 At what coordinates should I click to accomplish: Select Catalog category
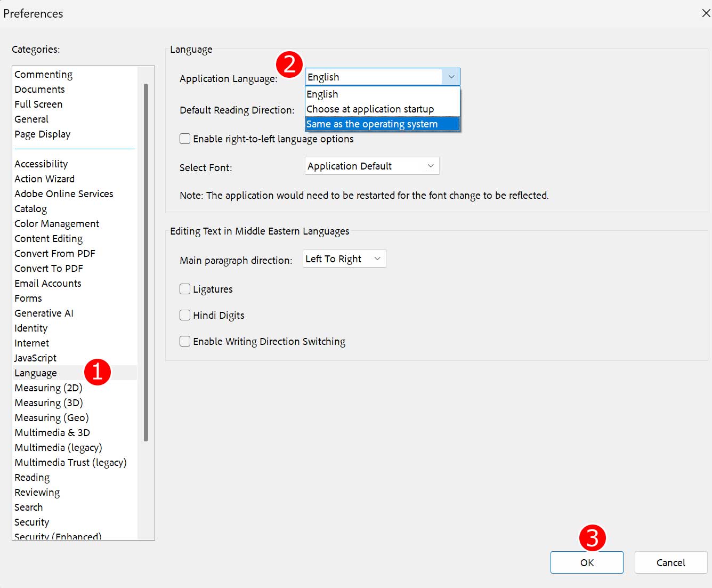point(31,209)
